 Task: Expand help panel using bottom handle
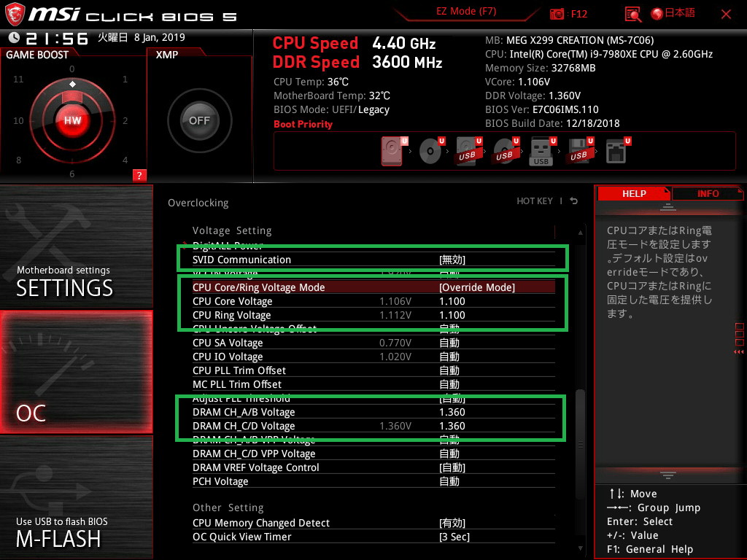(668, 475)
